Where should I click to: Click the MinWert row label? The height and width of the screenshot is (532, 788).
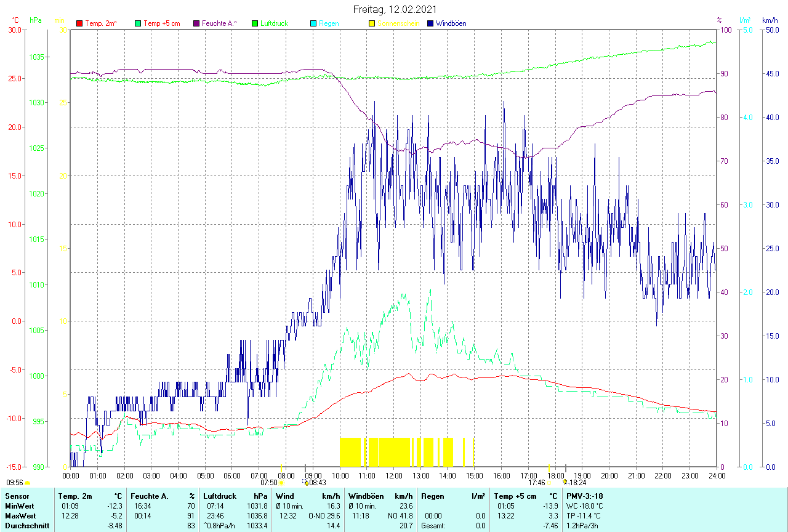(x=20, y=506)
